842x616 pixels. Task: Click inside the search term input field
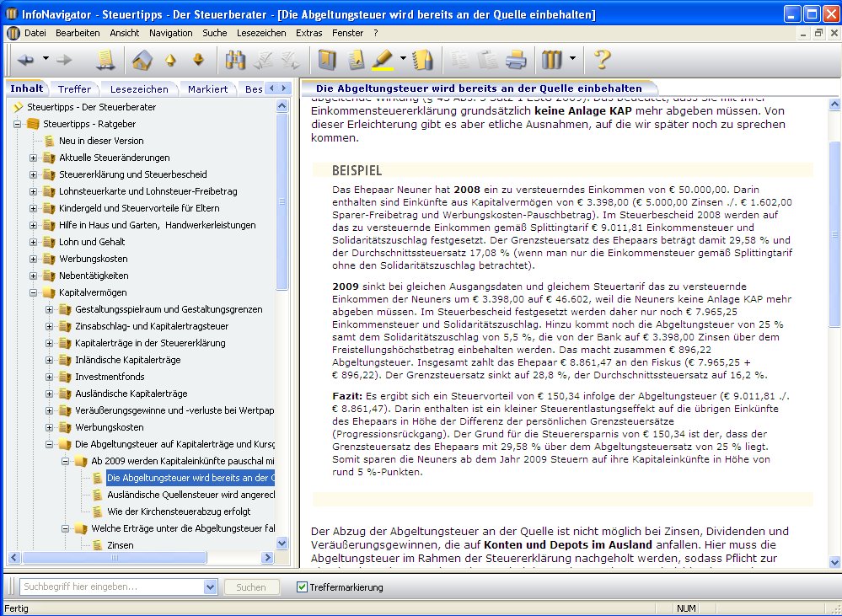click(x=112, y=587)
